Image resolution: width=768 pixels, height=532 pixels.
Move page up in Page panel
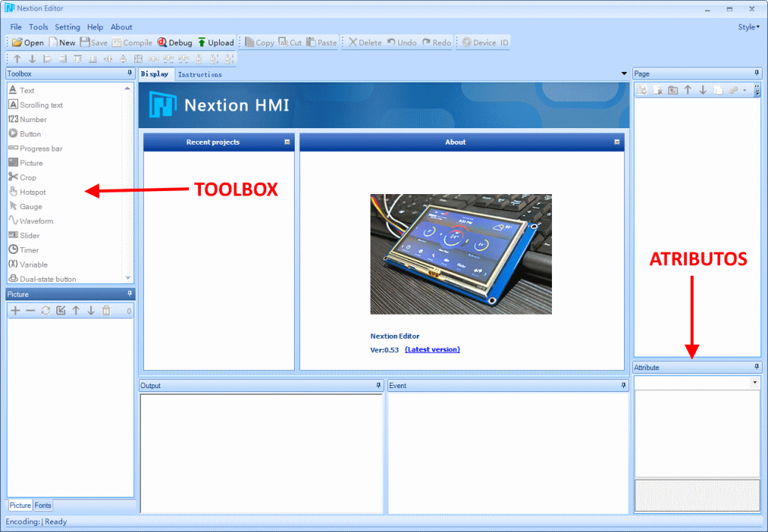[x=688, y=90]
